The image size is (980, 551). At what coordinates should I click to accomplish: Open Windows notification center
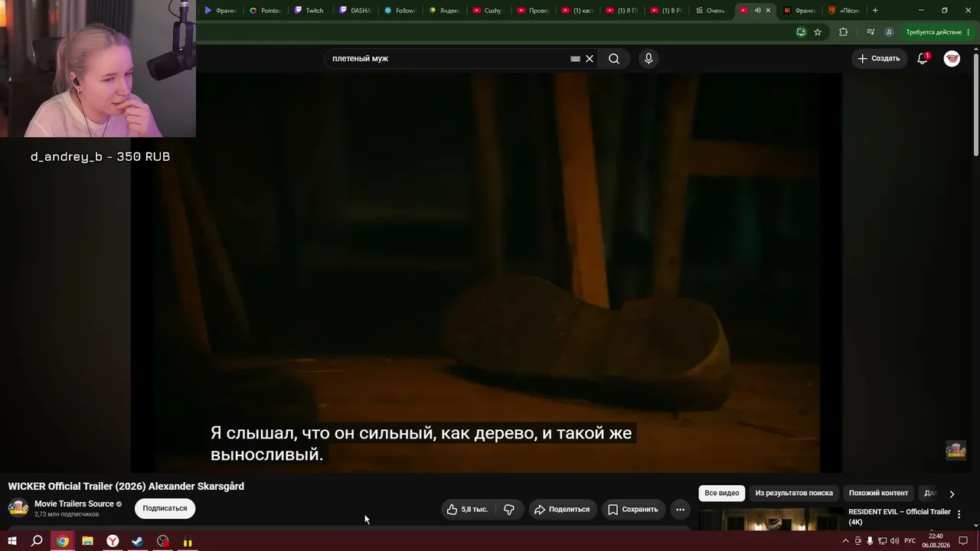tap(963, 541)
